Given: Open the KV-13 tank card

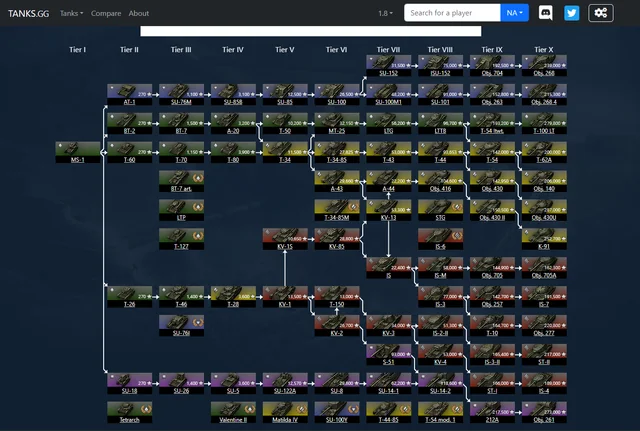Looking at the screenshot, I should coord(389,210).
